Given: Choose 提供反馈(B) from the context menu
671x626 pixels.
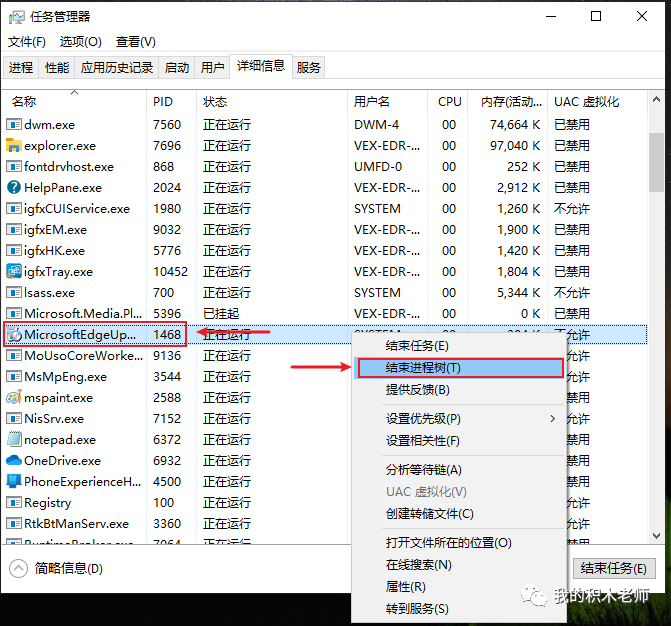Looking at the screenshot, I should click(459, 390).
